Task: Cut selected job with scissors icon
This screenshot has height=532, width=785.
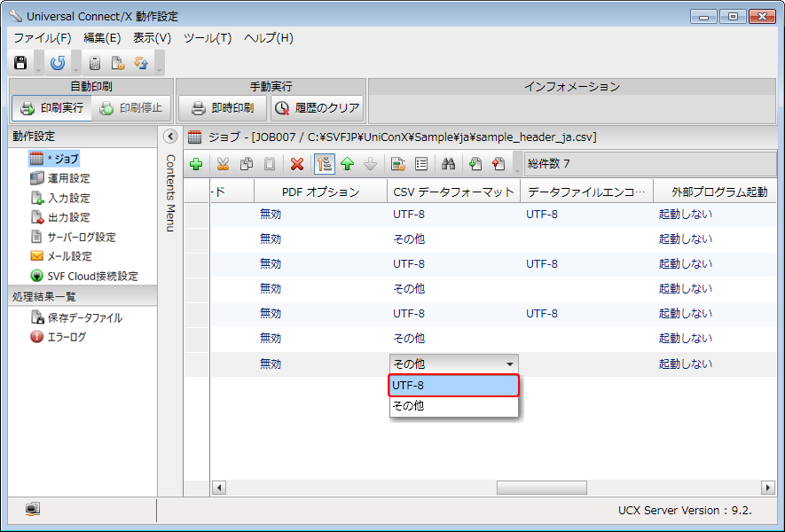Action: (x=223, y=164)
